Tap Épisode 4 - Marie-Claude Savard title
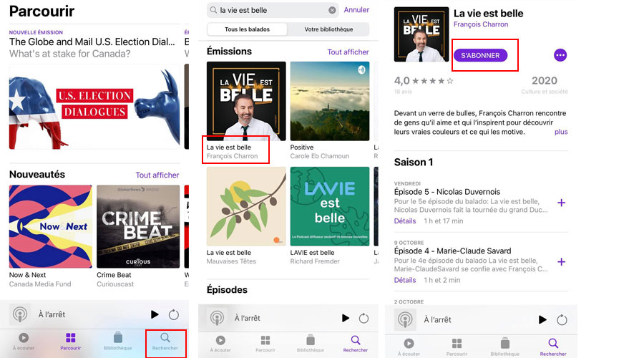Screen dimensions: 644x358 (x=453, y=251)
